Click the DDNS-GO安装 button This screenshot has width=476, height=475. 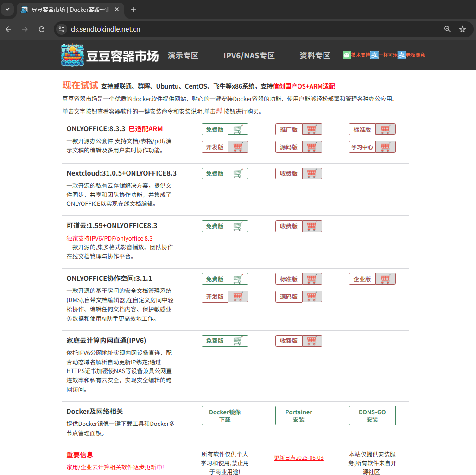click(x=372, y=416)
